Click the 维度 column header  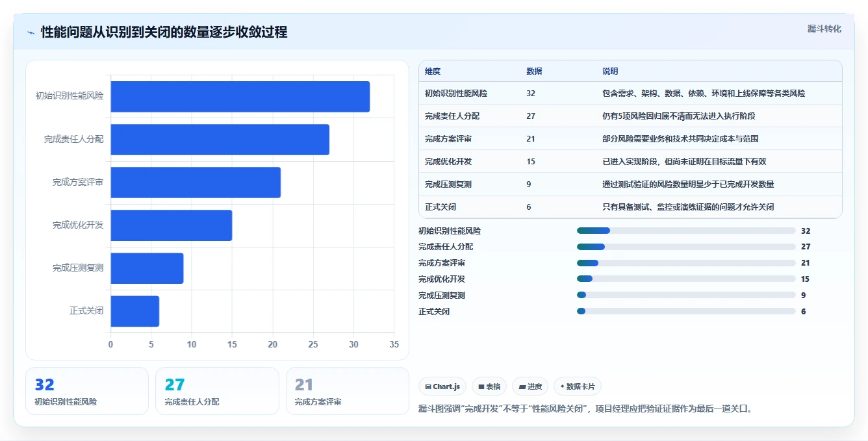433,71
